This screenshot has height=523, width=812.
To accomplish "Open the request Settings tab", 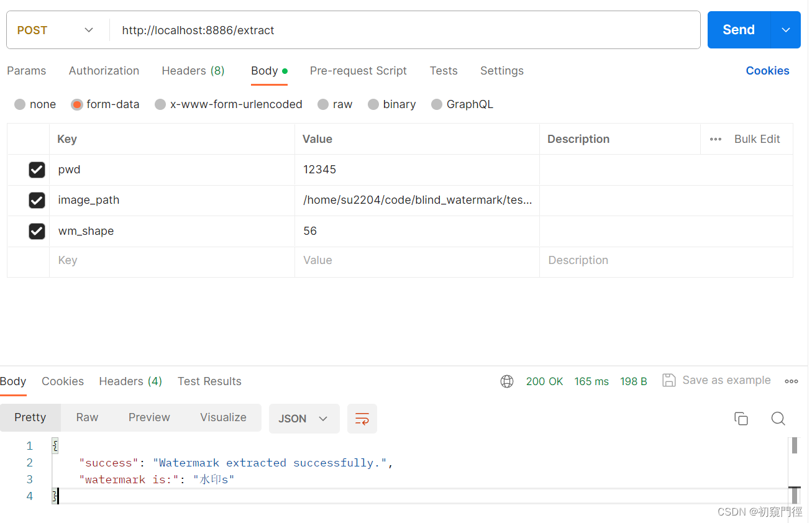I will 502,71.
